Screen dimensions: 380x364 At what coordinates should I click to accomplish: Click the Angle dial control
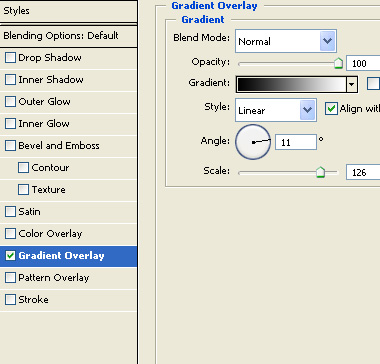click(x=253, y=142)
